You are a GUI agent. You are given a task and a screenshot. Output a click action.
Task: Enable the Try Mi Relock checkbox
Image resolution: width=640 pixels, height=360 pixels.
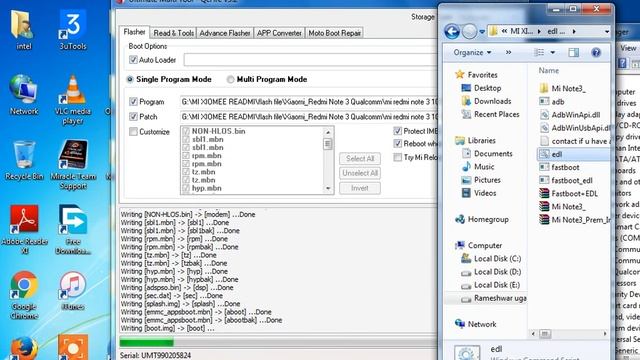[x=398, y=157]
